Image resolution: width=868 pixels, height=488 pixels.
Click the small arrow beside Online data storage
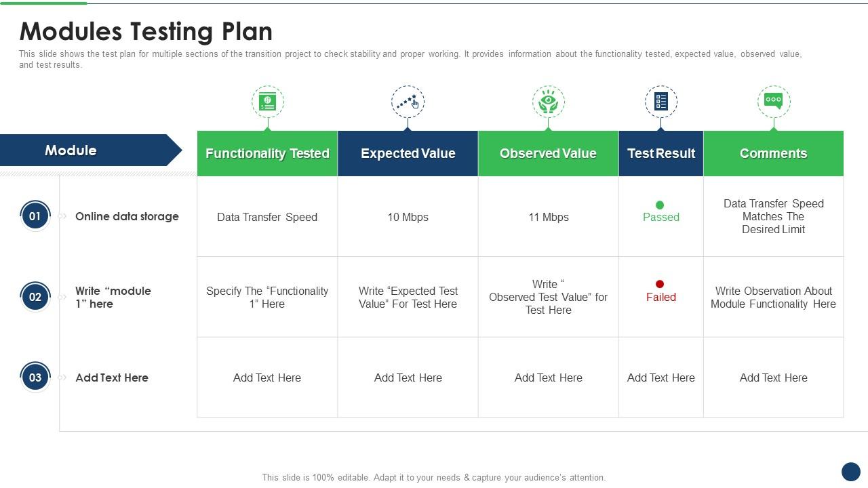point(62,216)
